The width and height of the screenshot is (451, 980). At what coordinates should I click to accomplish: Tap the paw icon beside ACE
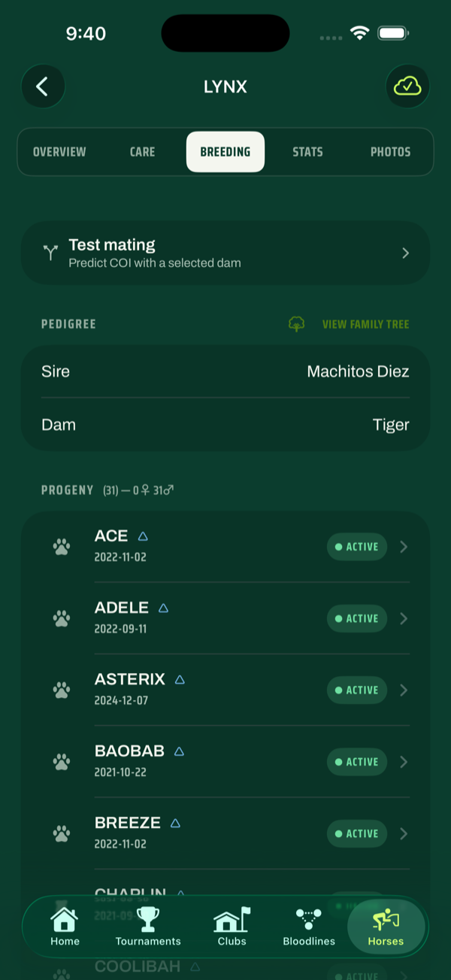[62, 547]
